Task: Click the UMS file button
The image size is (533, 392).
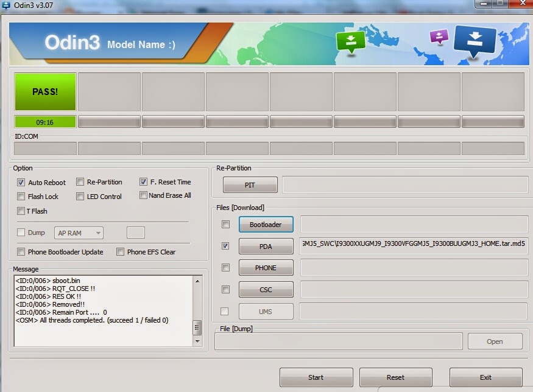Action: (266, 311)
